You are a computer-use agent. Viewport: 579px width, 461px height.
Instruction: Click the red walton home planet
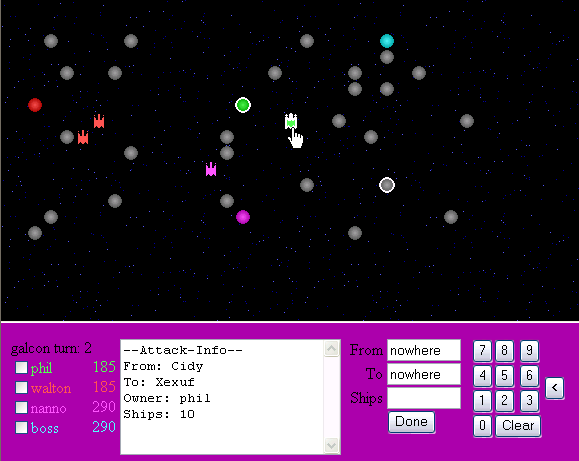point(35,105)
